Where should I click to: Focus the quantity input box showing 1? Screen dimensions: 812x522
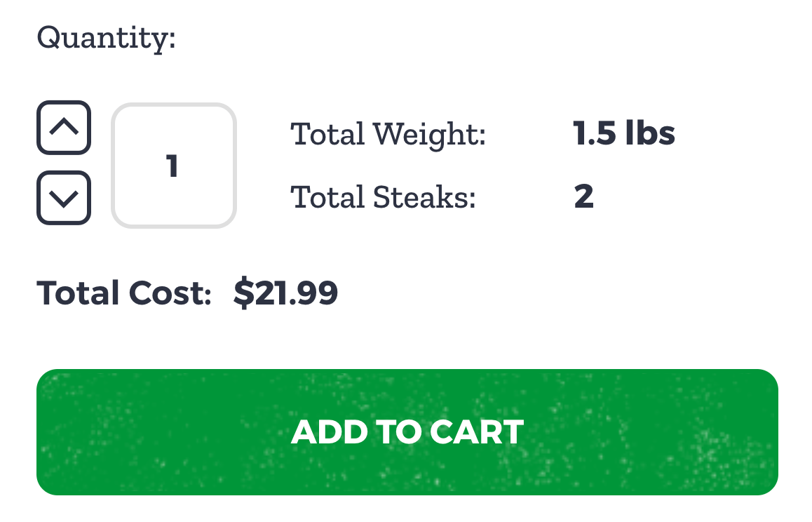click(173, 166)
